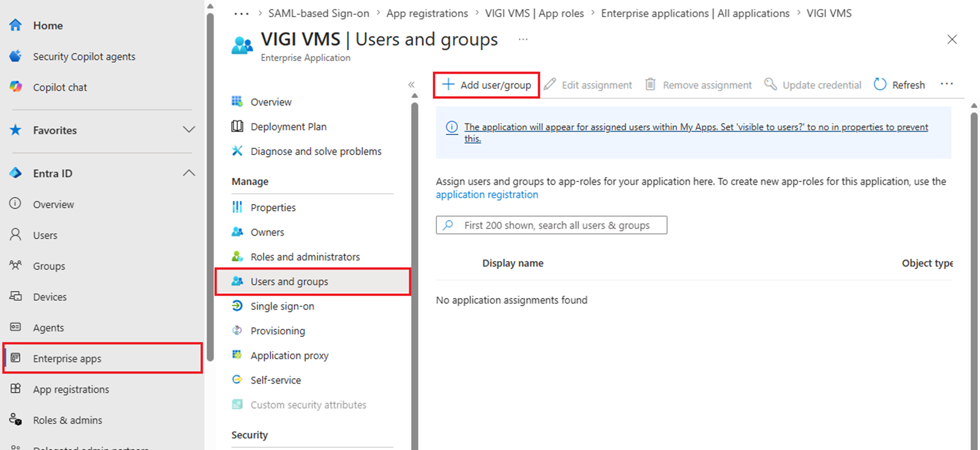Click the Favorites star icon

click(15, 130)
